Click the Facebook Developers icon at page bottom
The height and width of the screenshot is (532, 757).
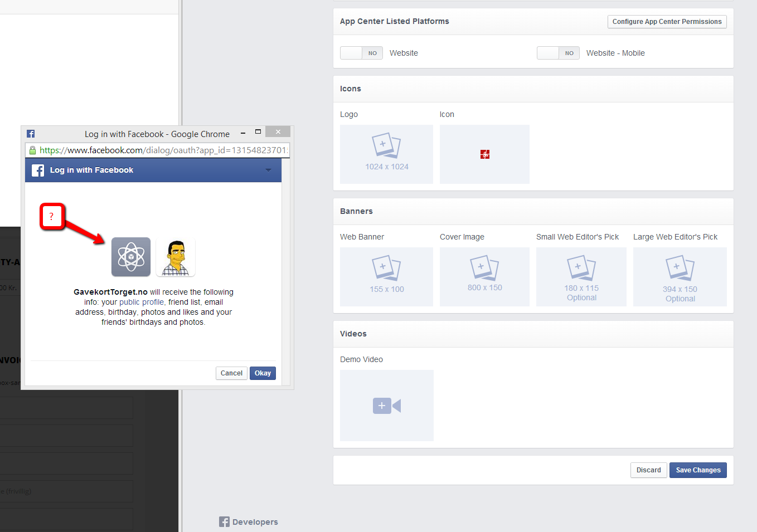224,521
